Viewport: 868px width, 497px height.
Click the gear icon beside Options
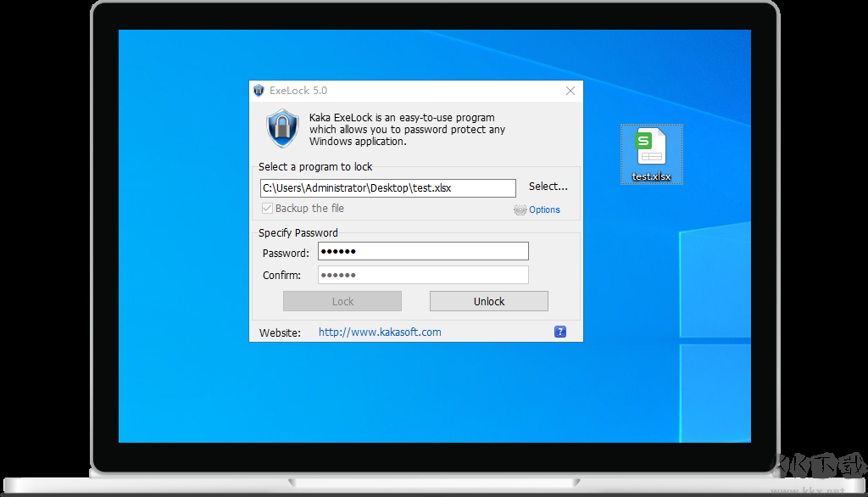(x=520, y=209)
